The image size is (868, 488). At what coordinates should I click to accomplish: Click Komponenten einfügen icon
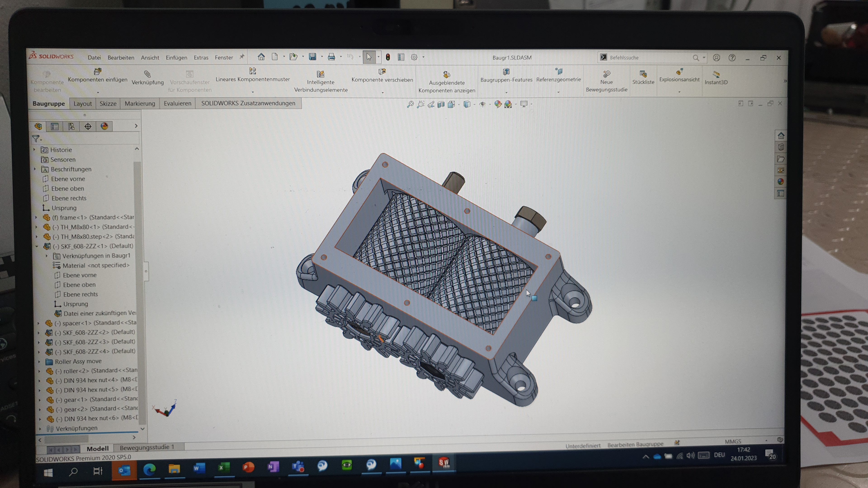[98, 71]
